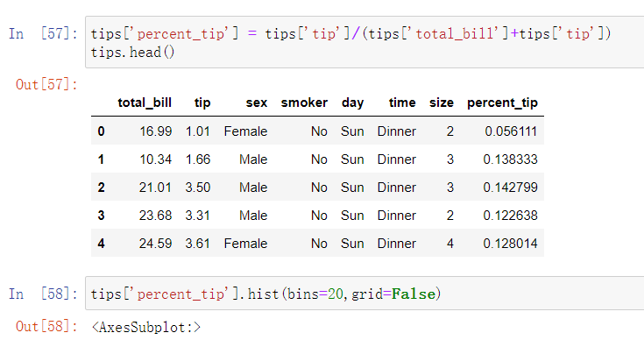Click the total_bill column header
The width and height of the screenshot is (644, 340).
(145, 103)
